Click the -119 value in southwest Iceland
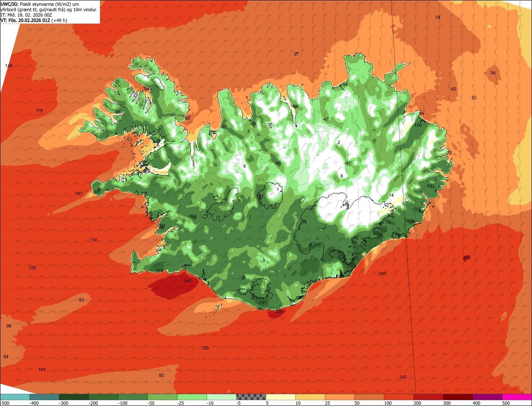The width and height of the screenshot is (532, 406). coord(159,271)
